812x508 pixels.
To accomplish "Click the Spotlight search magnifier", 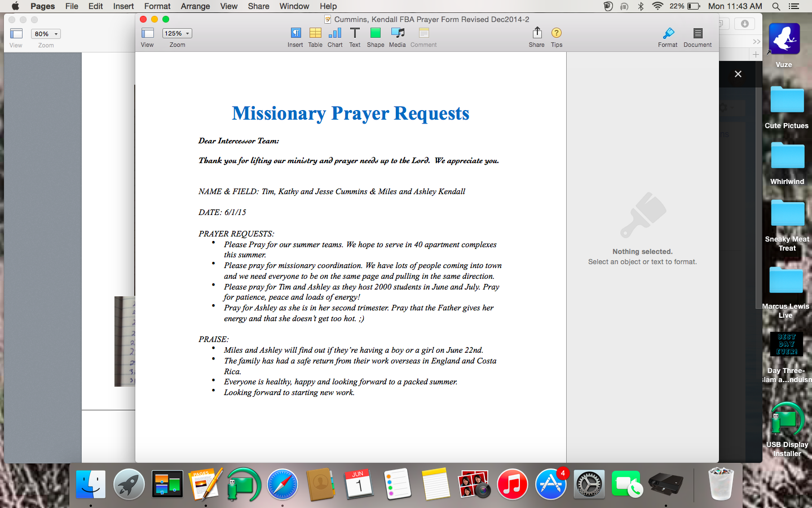I will click(776, 6).
